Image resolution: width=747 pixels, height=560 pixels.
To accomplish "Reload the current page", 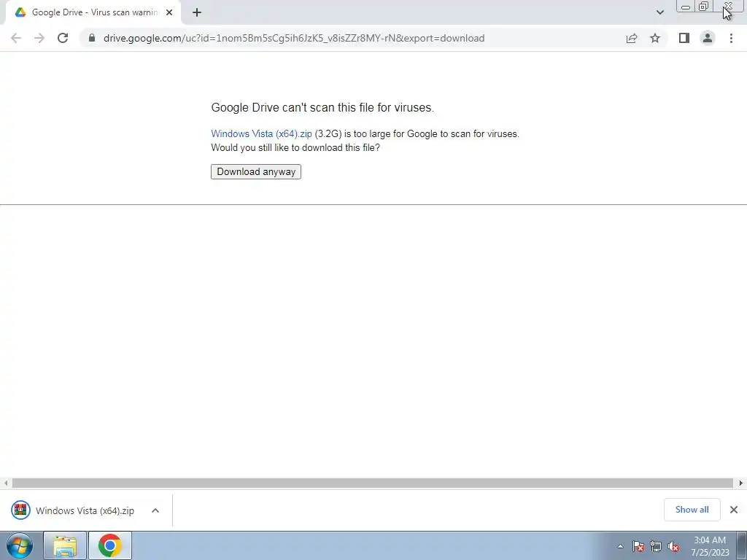I will coord(63,38).
